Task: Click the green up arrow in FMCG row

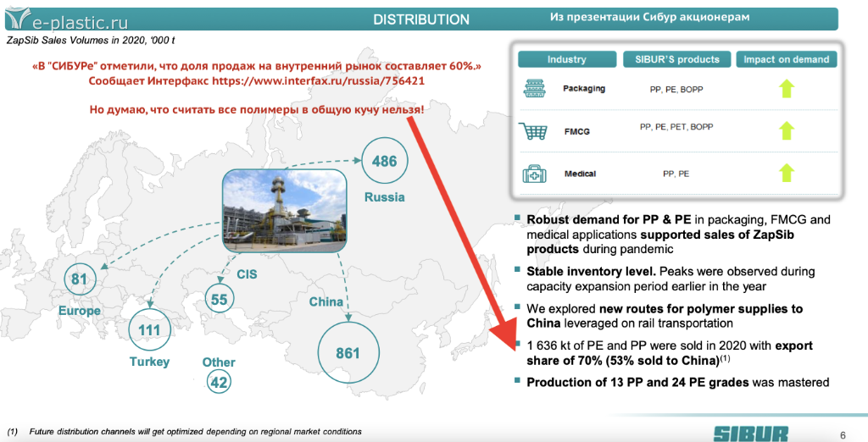Action: click(x=786, y=130)
